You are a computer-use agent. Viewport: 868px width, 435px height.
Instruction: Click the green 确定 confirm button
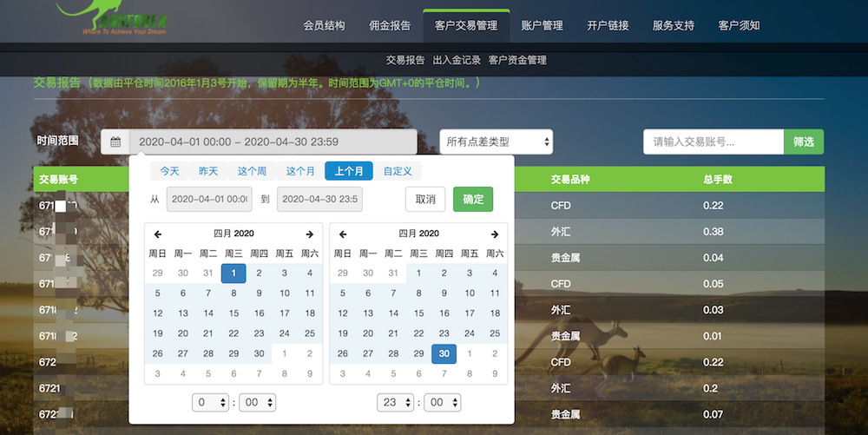tap(473, 199)
